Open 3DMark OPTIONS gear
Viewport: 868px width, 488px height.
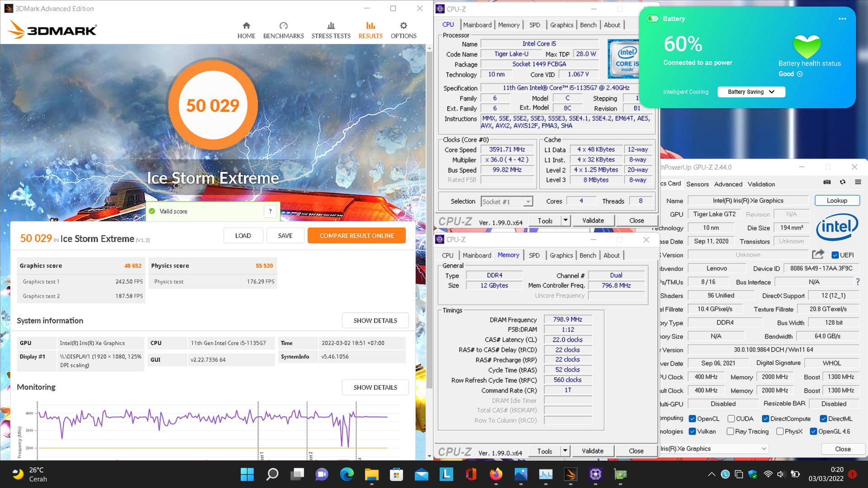pos(403,30)
